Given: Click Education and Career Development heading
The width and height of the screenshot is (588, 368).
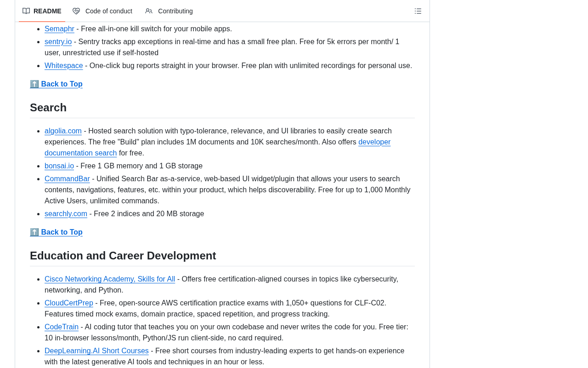Looking at the screenshot, I should click(123, 256).
